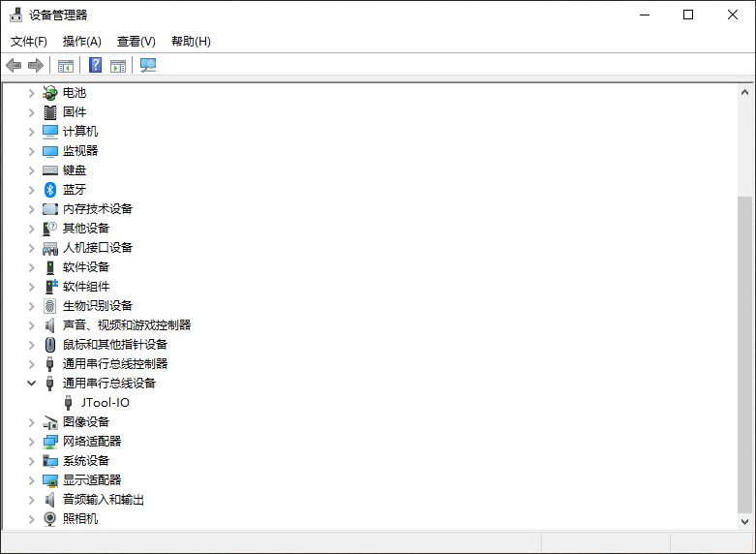This screenshot has width=756, height=554.
Task: Click the vertical scrollbar thumb
Action: click(745, 355)
